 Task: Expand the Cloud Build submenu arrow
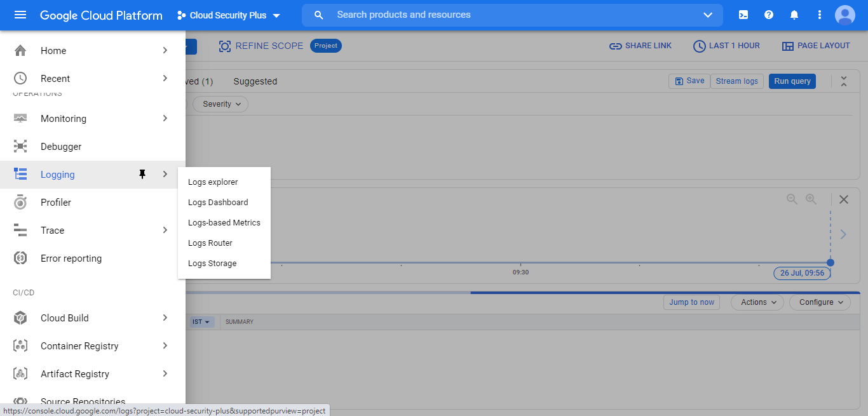(165, 318)
